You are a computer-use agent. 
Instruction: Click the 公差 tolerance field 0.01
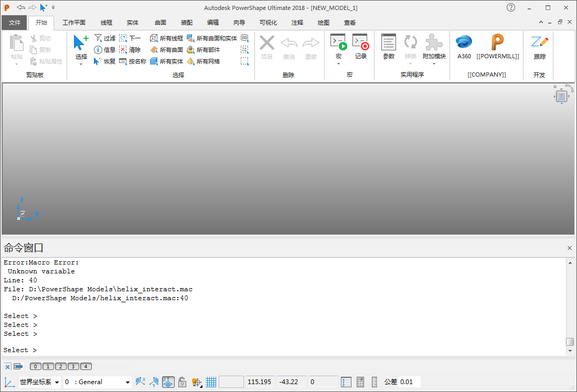click(x=409, y=382)
